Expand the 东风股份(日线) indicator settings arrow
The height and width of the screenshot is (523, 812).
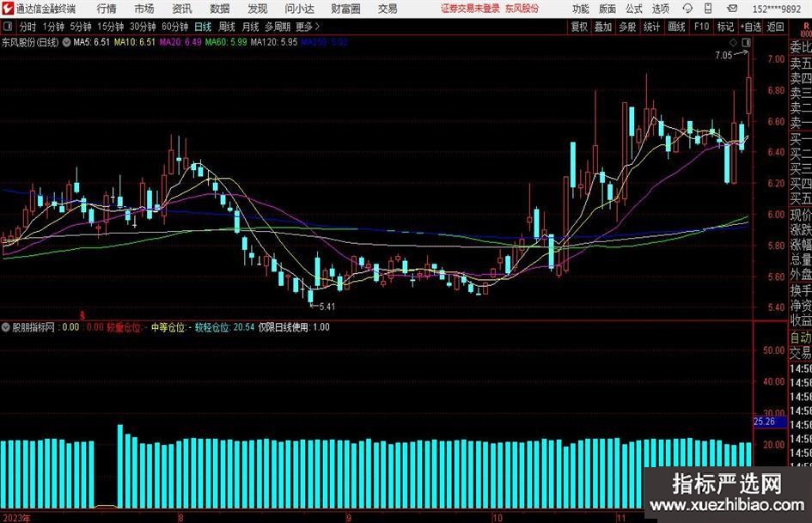pos(67,42)
